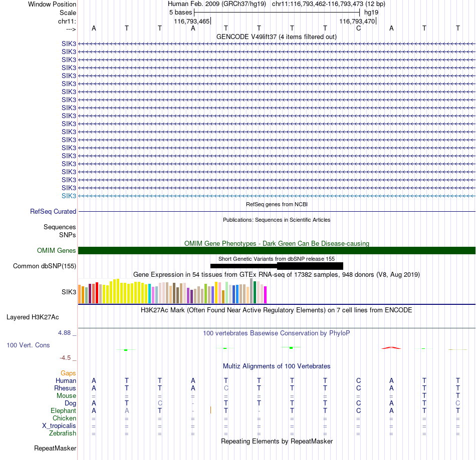
Task: Click the only C in the reference base row
Action: (x=359, y=28)
